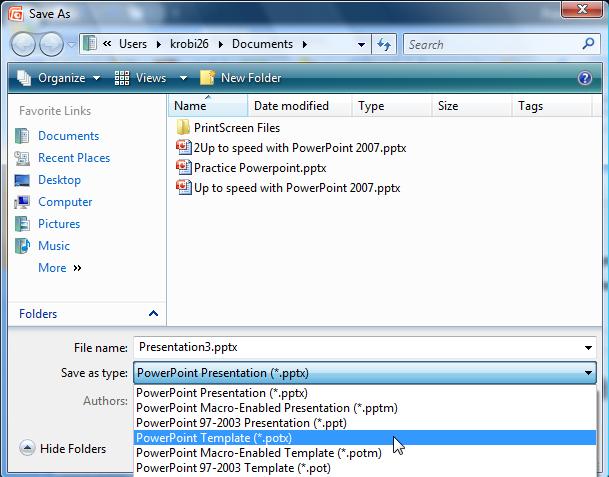Open the address bar history dropdown
The image size is (609, 477).
click(361, 44)
